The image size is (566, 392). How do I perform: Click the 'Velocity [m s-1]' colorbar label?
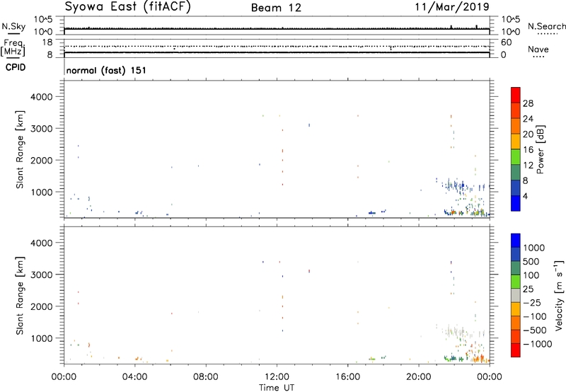coord(559,295)
